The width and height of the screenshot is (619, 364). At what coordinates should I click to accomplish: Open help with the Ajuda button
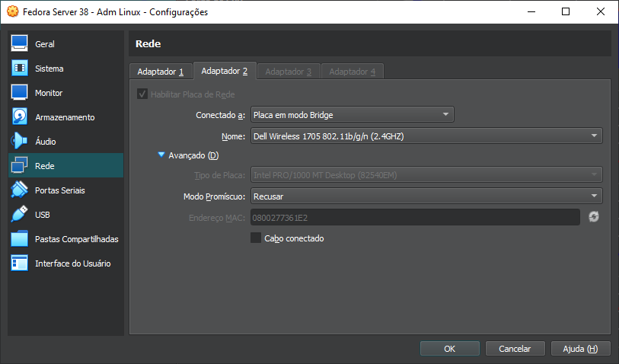point(580,349)
